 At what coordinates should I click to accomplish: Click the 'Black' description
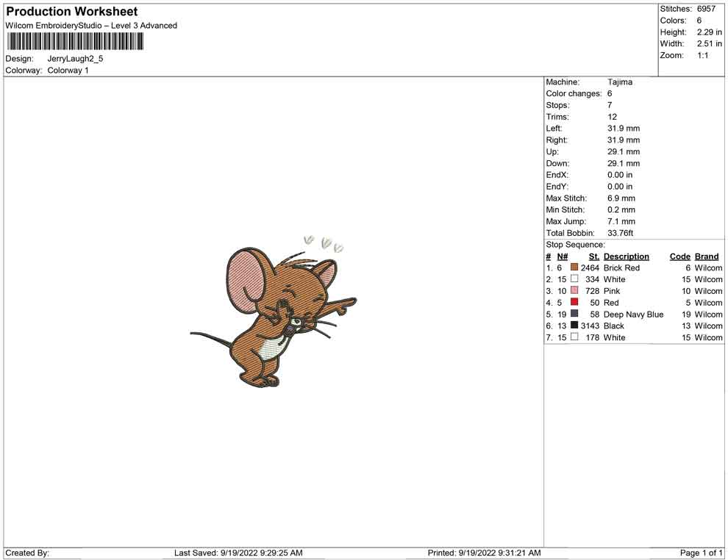pos(614,326)
